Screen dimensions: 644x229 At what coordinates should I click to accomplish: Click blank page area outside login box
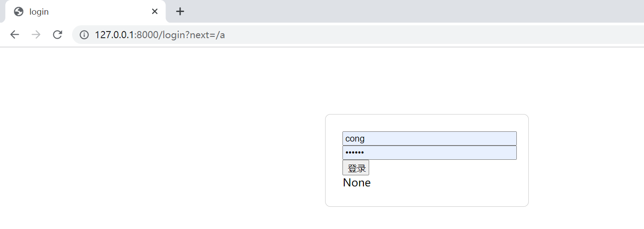click(x=156, y=155)
